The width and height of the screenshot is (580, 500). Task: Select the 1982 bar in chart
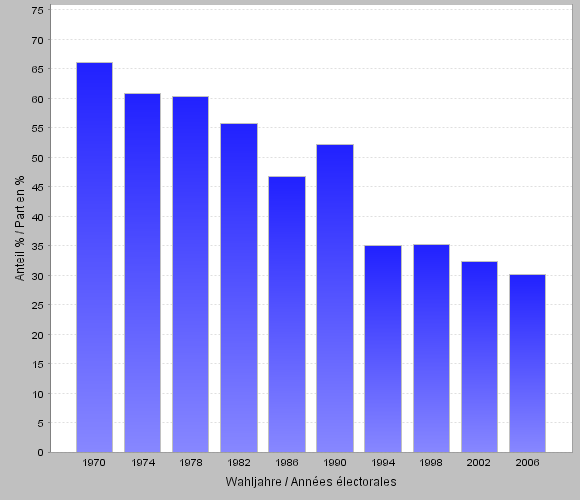239,288
